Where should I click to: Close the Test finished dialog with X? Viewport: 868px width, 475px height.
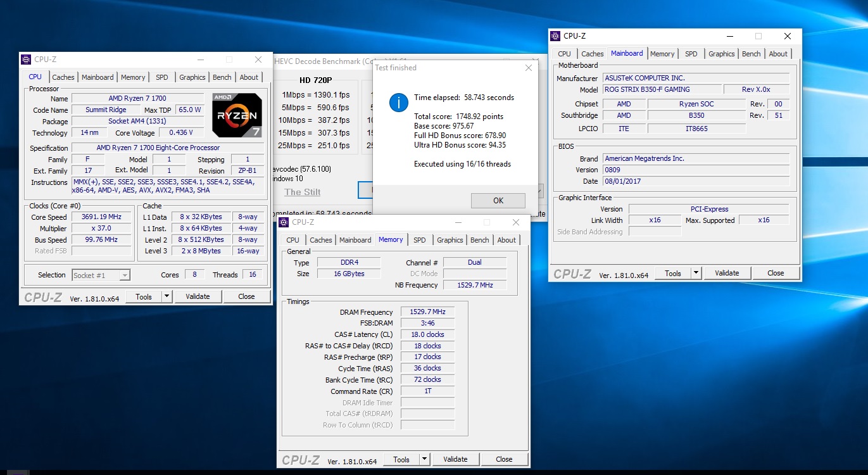pyautogui.click(x=529, y=68)
